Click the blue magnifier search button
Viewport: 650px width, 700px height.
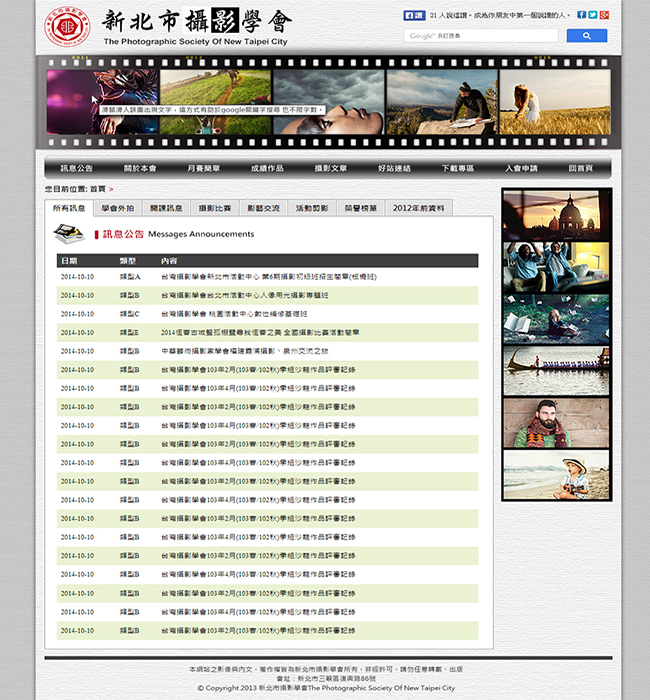point(587,36)
